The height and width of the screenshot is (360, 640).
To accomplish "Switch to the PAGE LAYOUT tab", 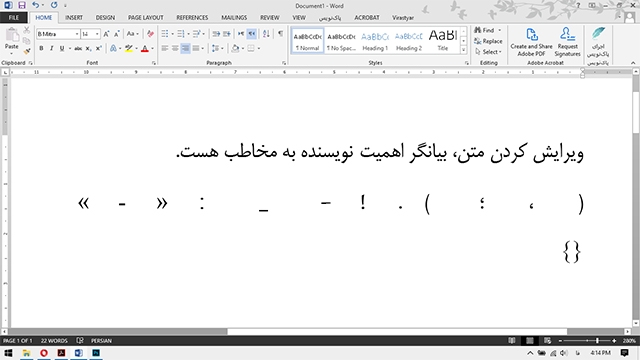I will point(146,18).
